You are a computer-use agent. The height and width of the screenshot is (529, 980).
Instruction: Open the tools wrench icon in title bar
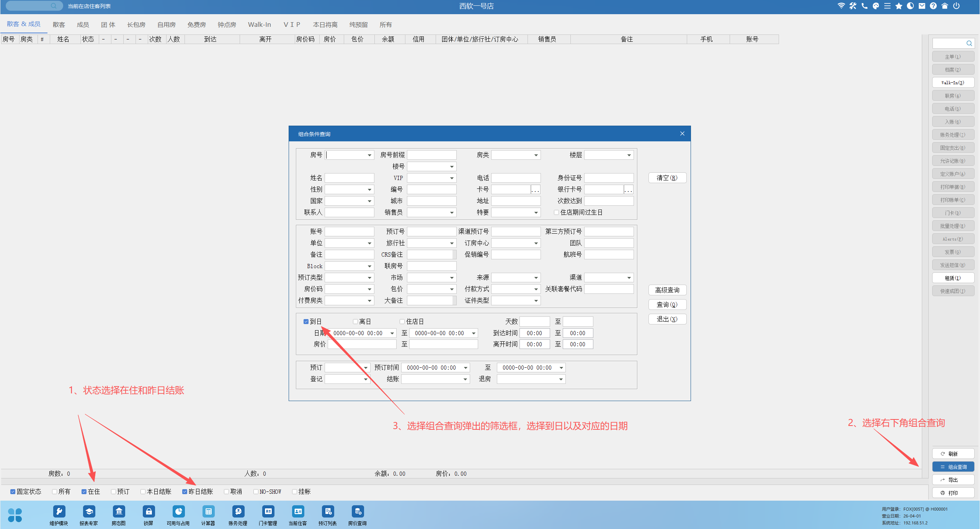853,6
